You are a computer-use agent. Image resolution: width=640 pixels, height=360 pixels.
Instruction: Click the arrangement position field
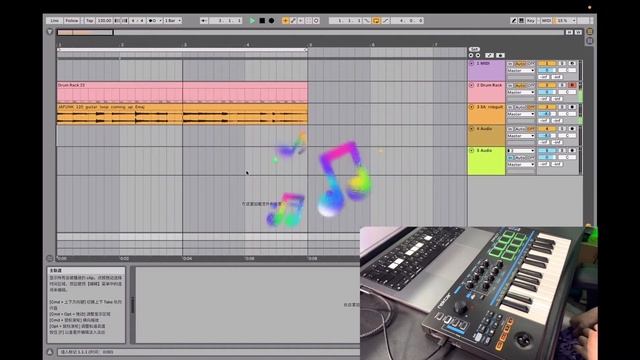pos(225,20)
